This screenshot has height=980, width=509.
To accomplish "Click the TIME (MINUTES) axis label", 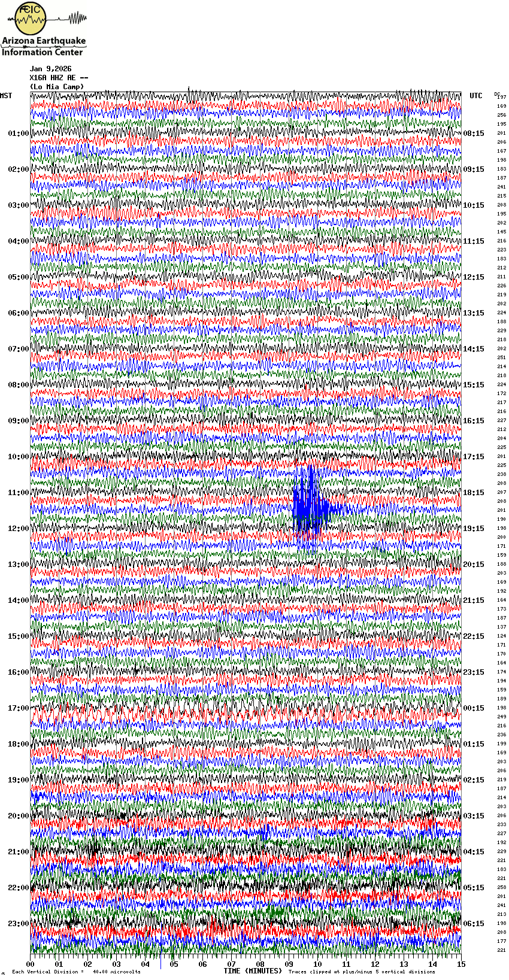I will pyautogui.click(x=253, y=971).
